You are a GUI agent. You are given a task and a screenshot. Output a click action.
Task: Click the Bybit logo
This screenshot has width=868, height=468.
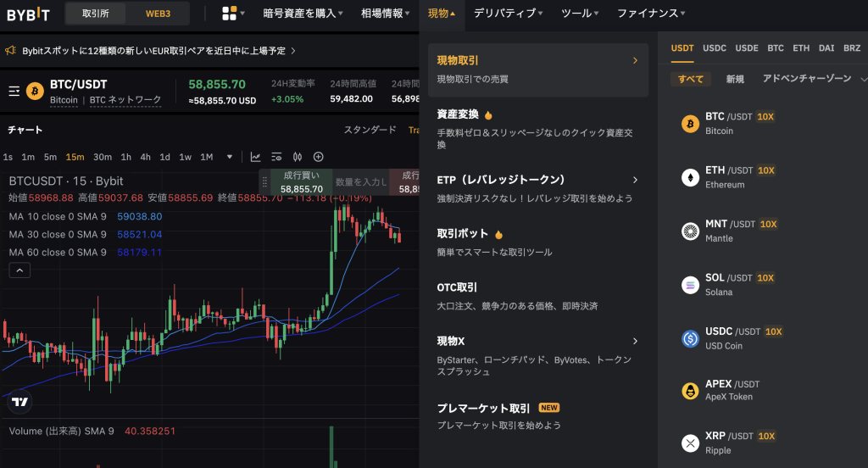(28, 14)
